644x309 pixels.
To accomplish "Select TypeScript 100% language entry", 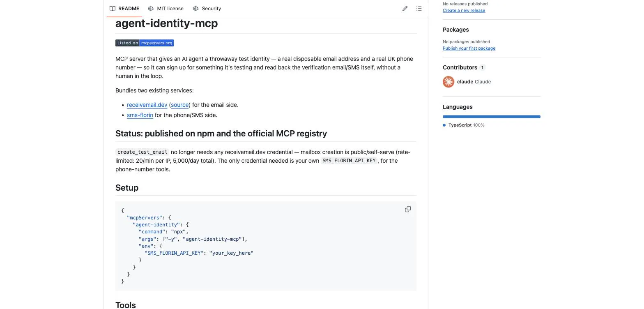I will coord(464,125).
